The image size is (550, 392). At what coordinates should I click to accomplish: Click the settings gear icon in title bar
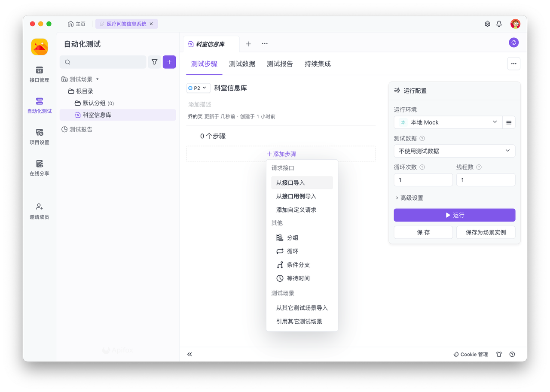[487, 24]
